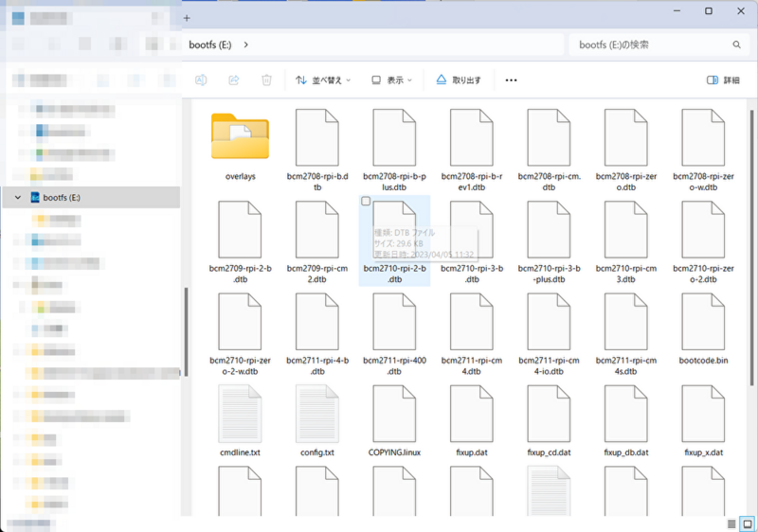Image resolution: width=758 pixels, height=532 pixels.
Task: Collapse the bootfs (E:) tree node
Action: [x=18, y=198]
